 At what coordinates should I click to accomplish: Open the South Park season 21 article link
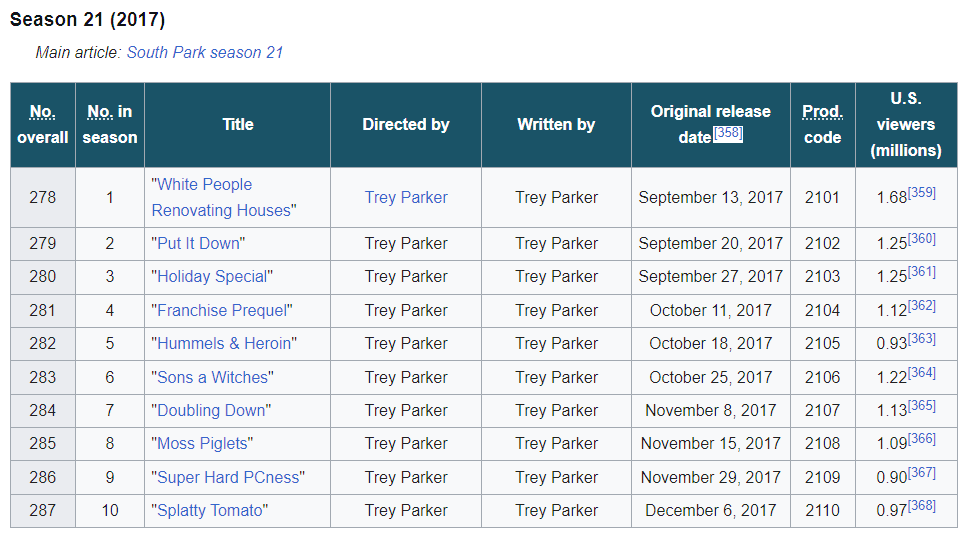[204, 52]
